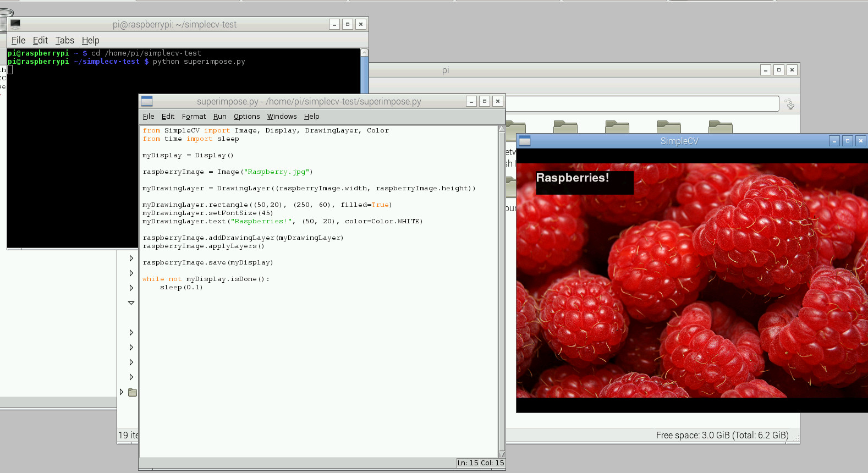This screenshot has height=473, width=868.
Task: Click the IDLE window icon beside superimpose.py
Action: pyautogui.click(x=147, y=101)
